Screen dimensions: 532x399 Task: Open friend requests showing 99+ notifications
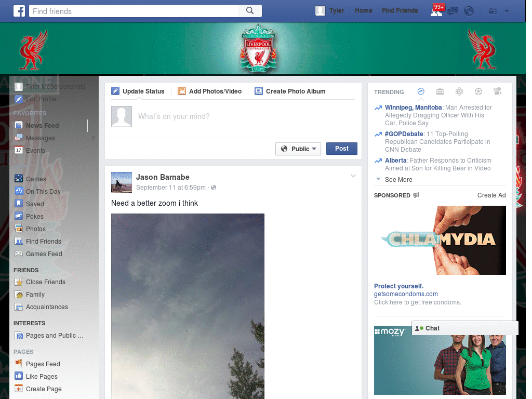(x=436, y=10)
